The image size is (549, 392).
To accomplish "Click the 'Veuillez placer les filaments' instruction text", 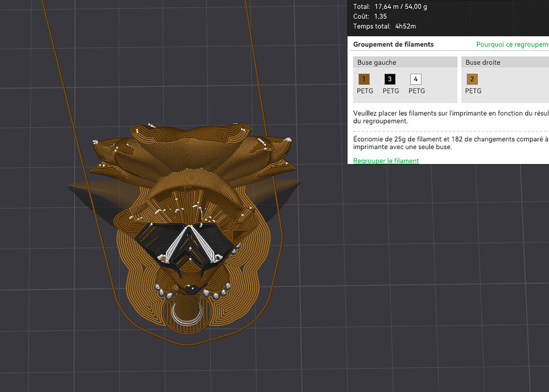I will [x=451, y=117].
